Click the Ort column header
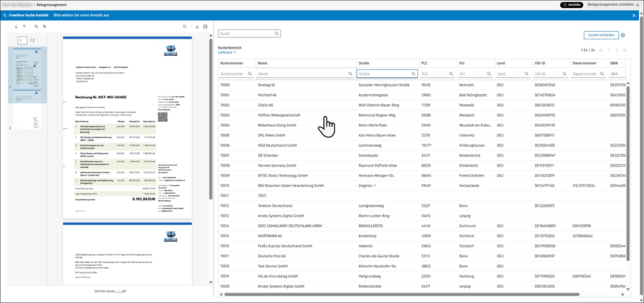Image resolution: width=644 pixels, height=303 pixels. [x=475, y=63]
